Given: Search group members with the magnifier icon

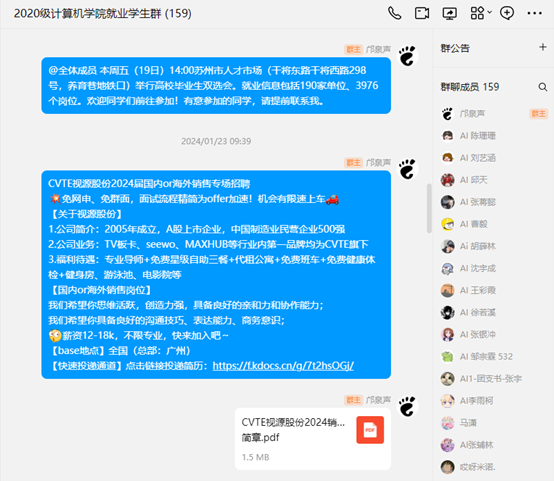Looking at the screenshot, I should click(x=543, y=87).
